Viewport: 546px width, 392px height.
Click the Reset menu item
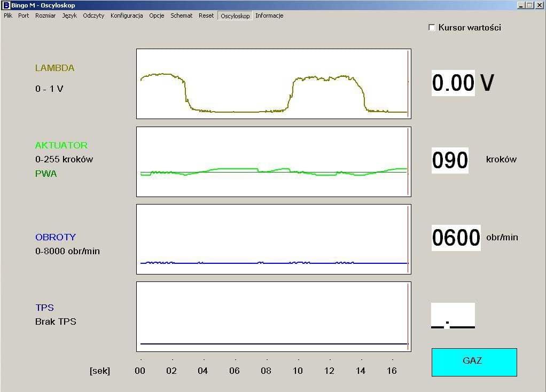[206, 15]
